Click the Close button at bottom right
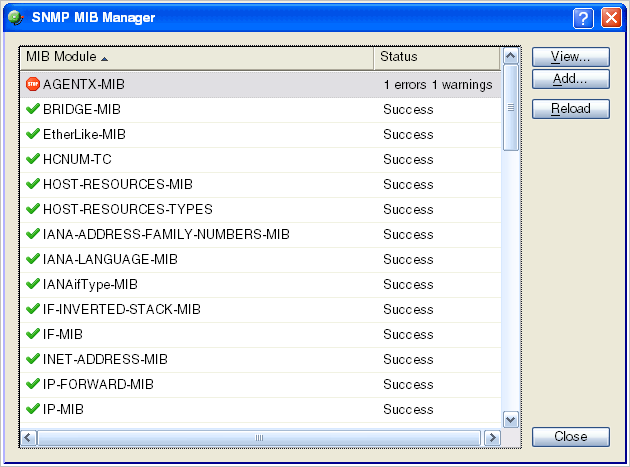The image size is (630, 467). [x=570, y=437]
